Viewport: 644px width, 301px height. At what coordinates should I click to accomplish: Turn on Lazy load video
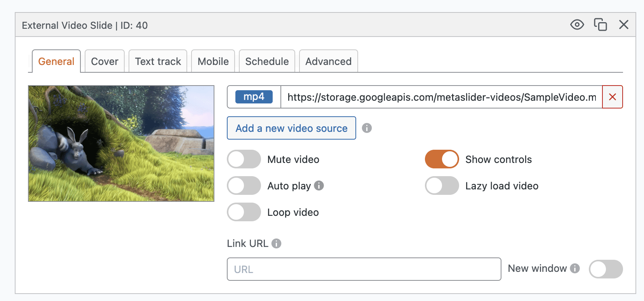point(442,185)
